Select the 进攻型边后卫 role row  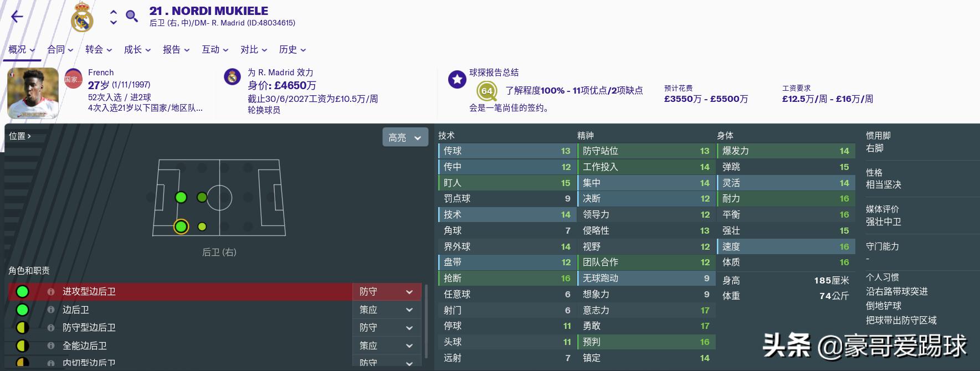(x=180, y=291)
